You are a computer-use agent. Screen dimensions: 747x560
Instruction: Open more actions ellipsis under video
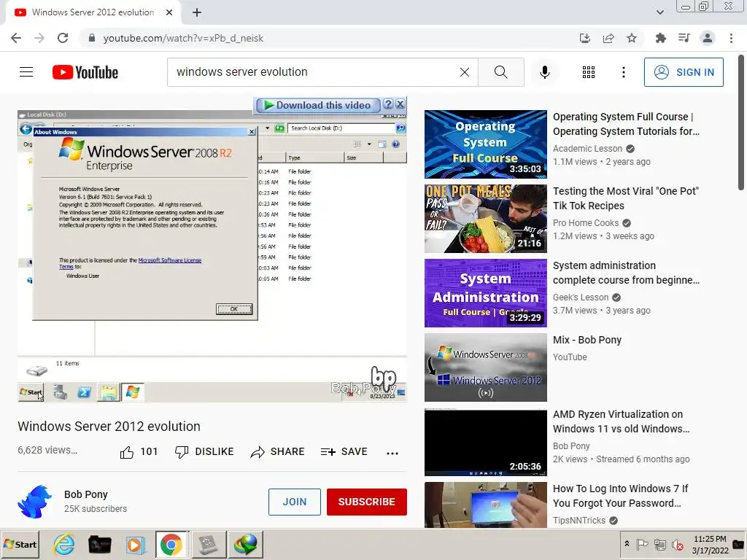coord(392,453)
